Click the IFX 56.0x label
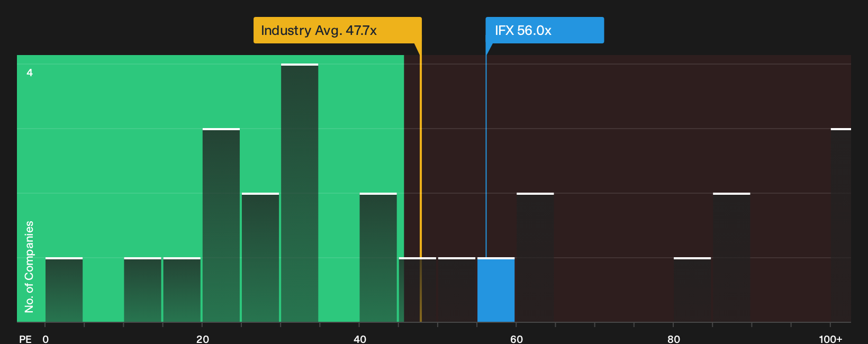This screenshot has height=344, width=868. [x=545, y=30]
